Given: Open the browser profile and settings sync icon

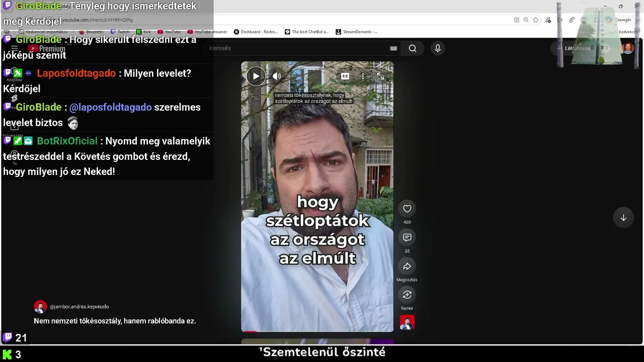Looking at the screenshot, I should pyautogui.click(x=572, y=20).
